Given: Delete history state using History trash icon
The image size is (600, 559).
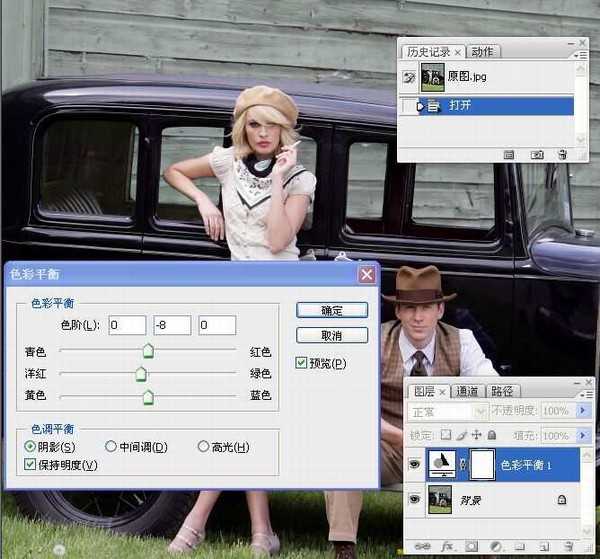Looking at the screenshot, I should [x=561, y=155].
